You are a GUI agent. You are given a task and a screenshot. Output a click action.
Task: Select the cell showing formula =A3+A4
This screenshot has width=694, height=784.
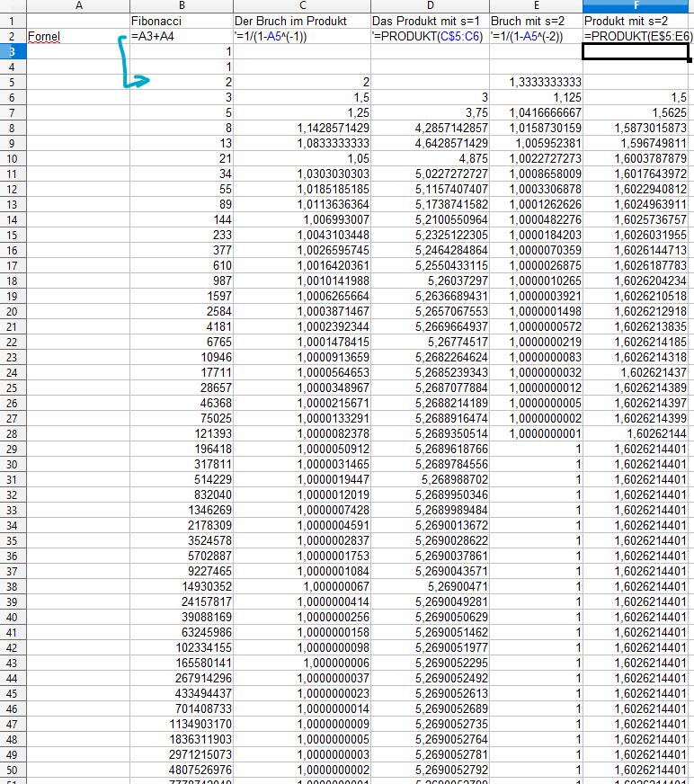click(x=180, y=36)
